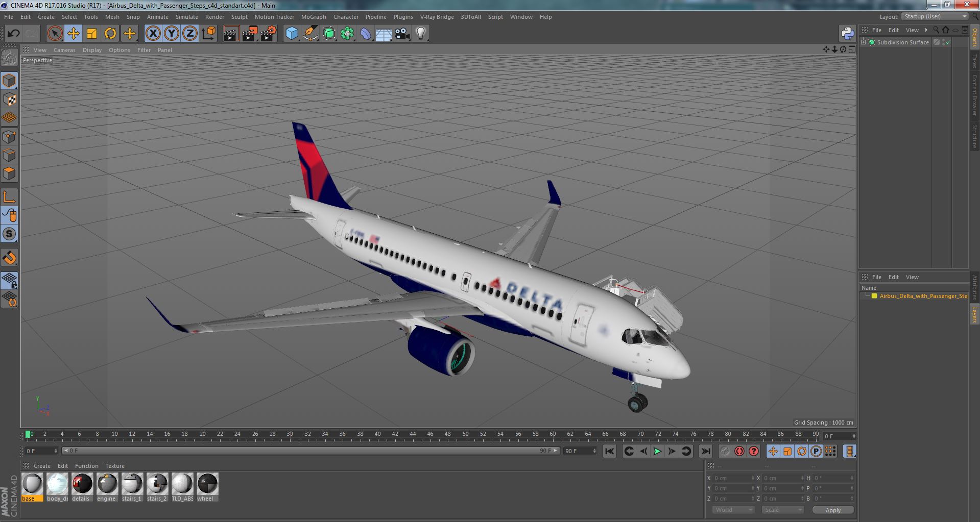Toggle Subdivision Surface editor visibility dots
The width and height of the screenshot is (980, 522).
pyautogui.click(x=943, y=42)
